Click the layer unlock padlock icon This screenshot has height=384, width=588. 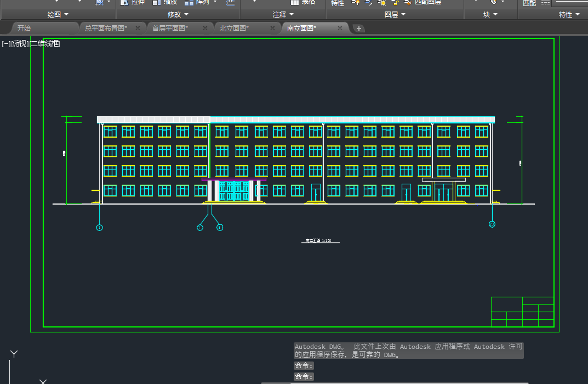tap(395, 2)
